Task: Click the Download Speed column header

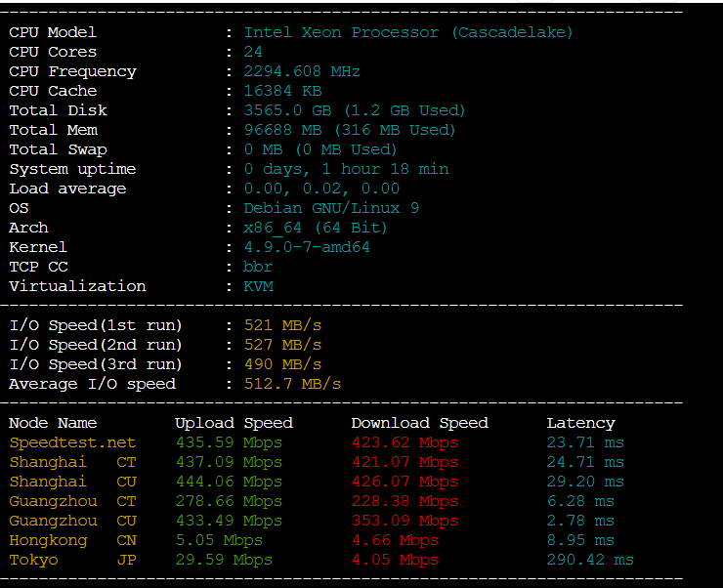Action: click(x=419, y=423)
